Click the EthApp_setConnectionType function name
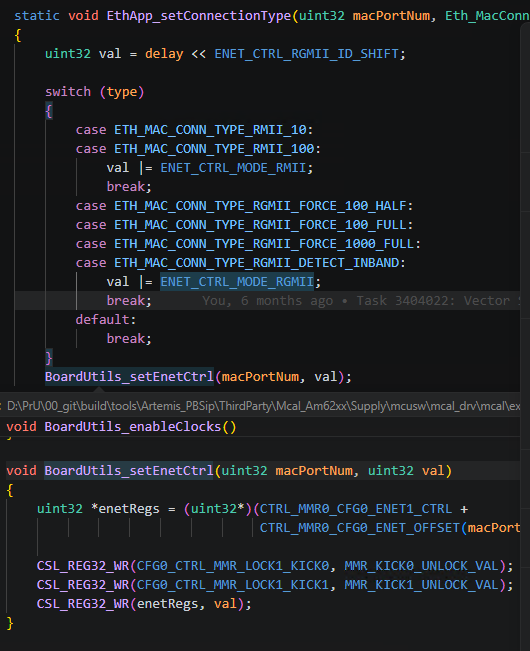The height and width of the screenshot is (651, 530). [x=199, y=16]
